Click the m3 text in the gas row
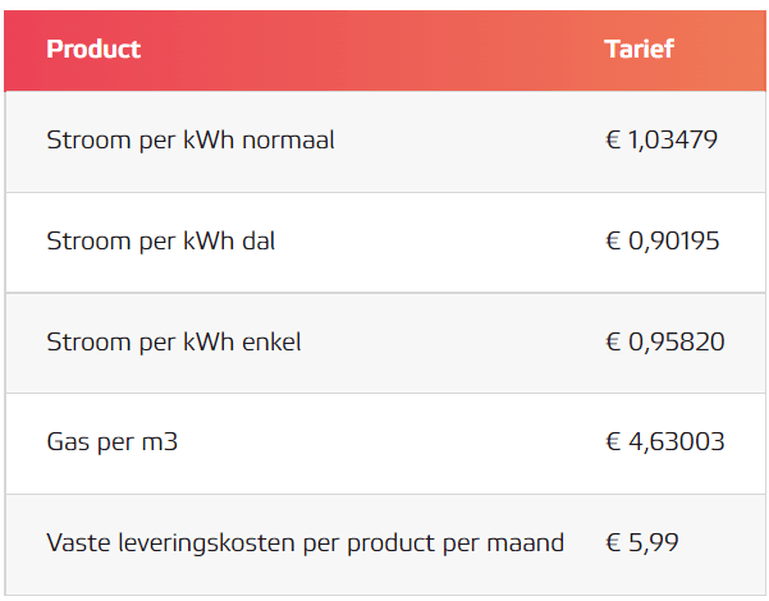The width and height of the screenshot is (769, 601). point(159,442)
